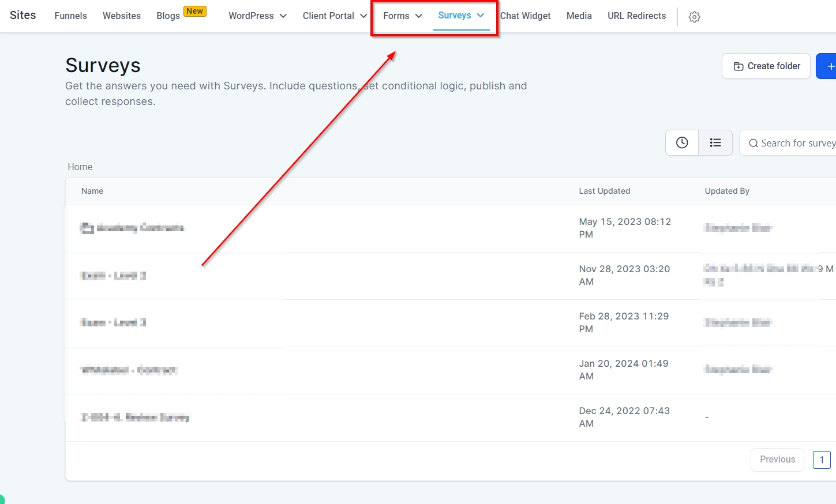The width and height of the screenshot is (836, 504).
Task: Select page 1 in pagination
Action: [x=822, y=460]
